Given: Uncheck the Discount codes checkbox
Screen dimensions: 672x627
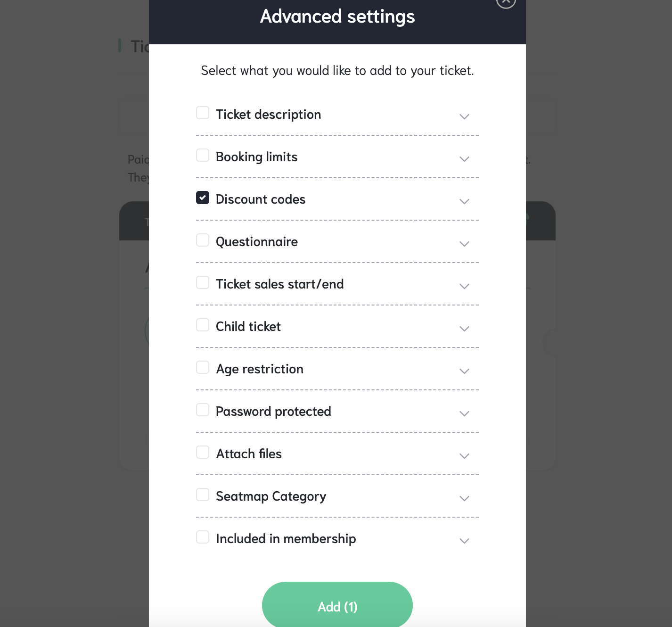Looking at the screenshot, I should coord(203,198).
